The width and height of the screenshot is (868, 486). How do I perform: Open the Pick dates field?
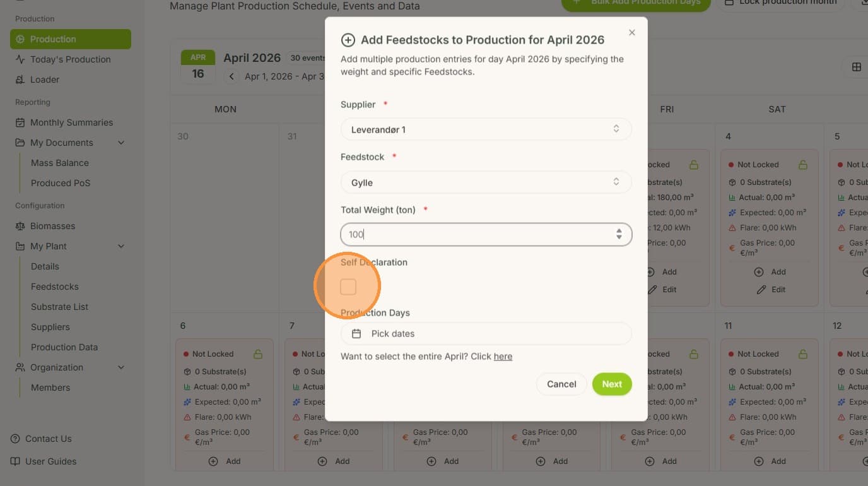tap(486, 334)
